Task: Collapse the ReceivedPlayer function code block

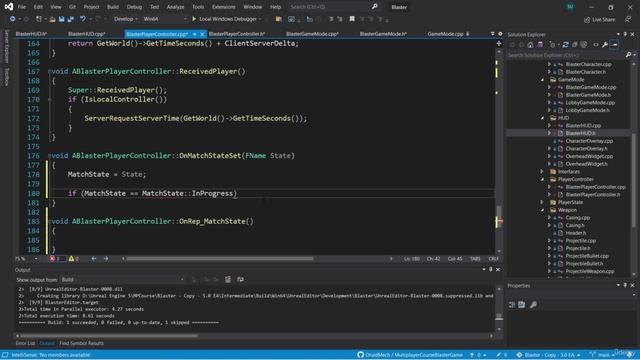Action: pyautogui.click(x=50, y=71)
